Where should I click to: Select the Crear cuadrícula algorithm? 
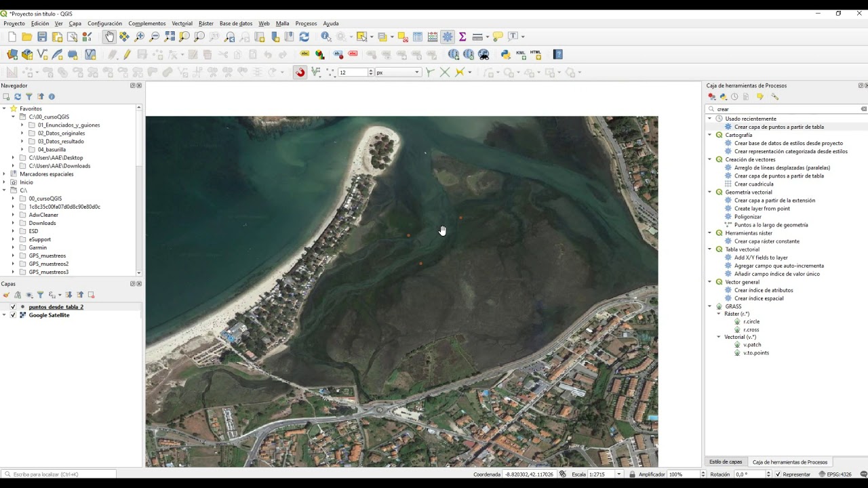753,184
